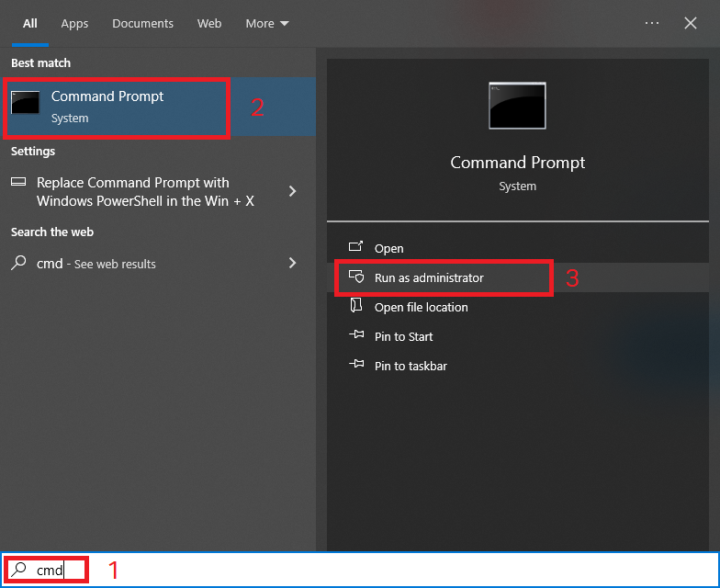The image size is (720, 588).
Task: Click the pin icon beside Pin to Start
Action: [356, 334]
